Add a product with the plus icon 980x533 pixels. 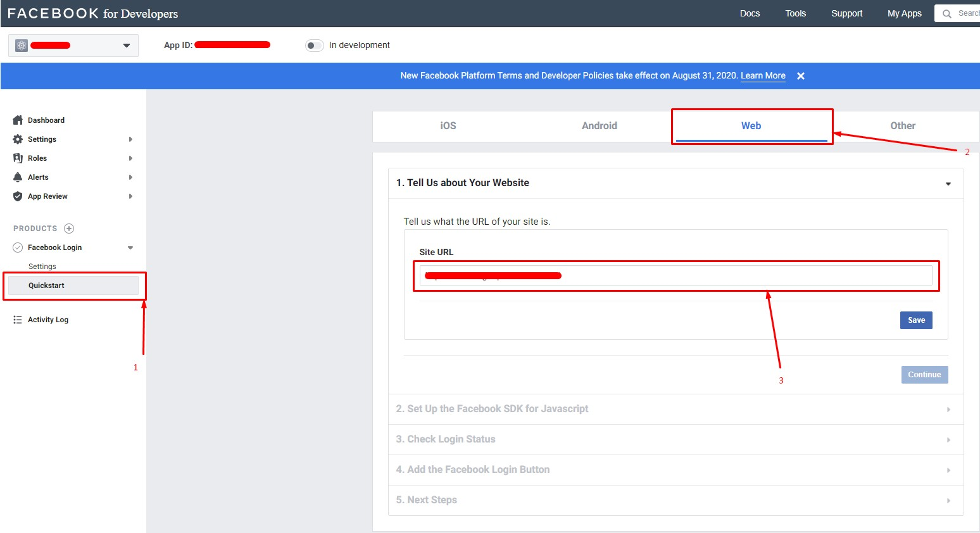[x=69, y=229]
